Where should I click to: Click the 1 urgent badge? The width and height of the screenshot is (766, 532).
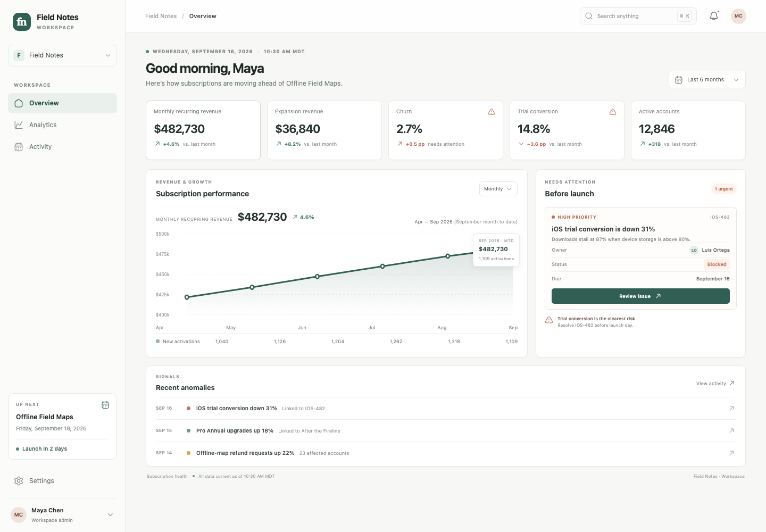click(723, 189)
